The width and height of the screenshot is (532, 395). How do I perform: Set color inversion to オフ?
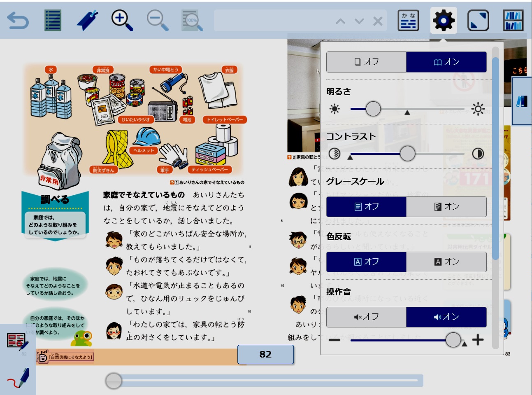tap(366, 262)
